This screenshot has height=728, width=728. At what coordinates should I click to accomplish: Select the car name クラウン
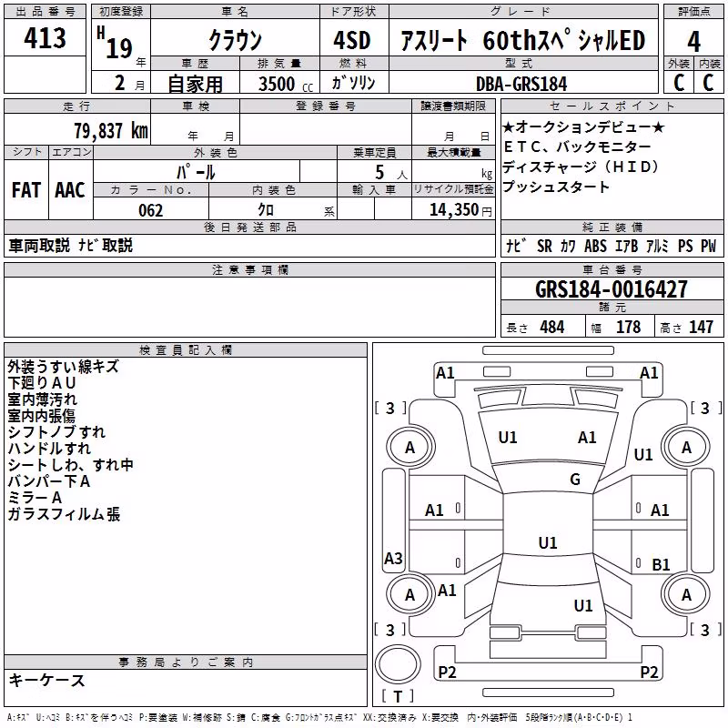(x=236, y=40)
